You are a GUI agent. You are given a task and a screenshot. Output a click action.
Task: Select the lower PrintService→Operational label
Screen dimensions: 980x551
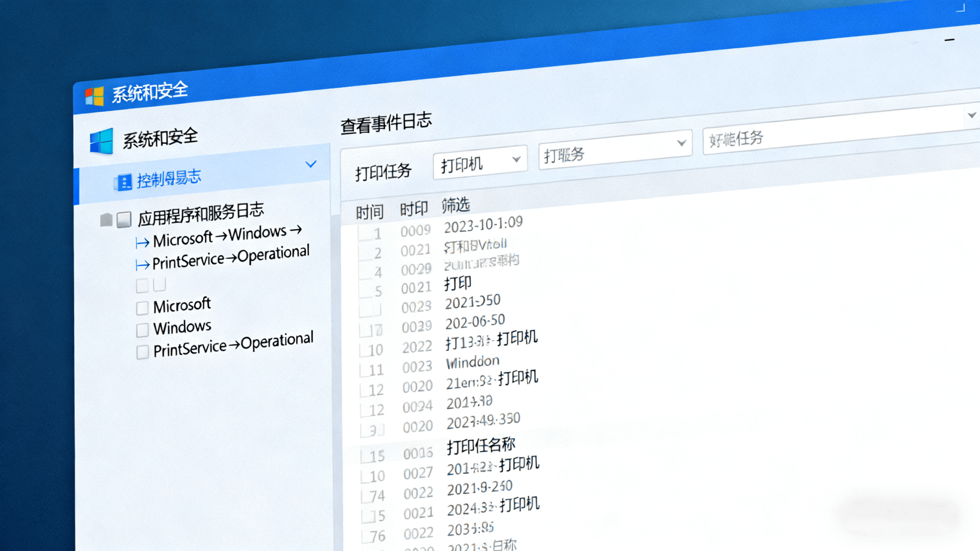(x=234, y=344)
